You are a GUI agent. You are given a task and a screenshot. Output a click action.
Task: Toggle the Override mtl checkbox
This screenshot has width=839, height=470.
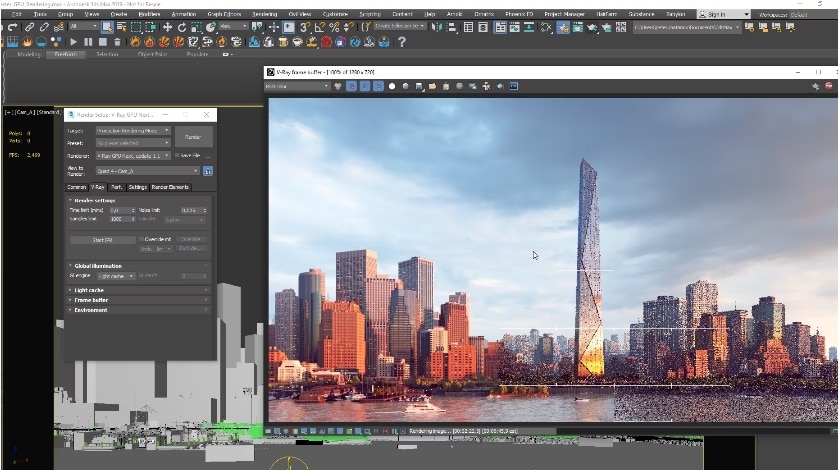141,239
